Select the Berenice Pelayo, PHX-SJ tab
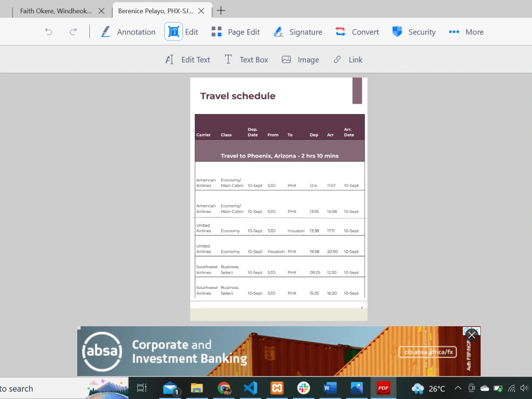532x399 pixels. tap(155, 11)
